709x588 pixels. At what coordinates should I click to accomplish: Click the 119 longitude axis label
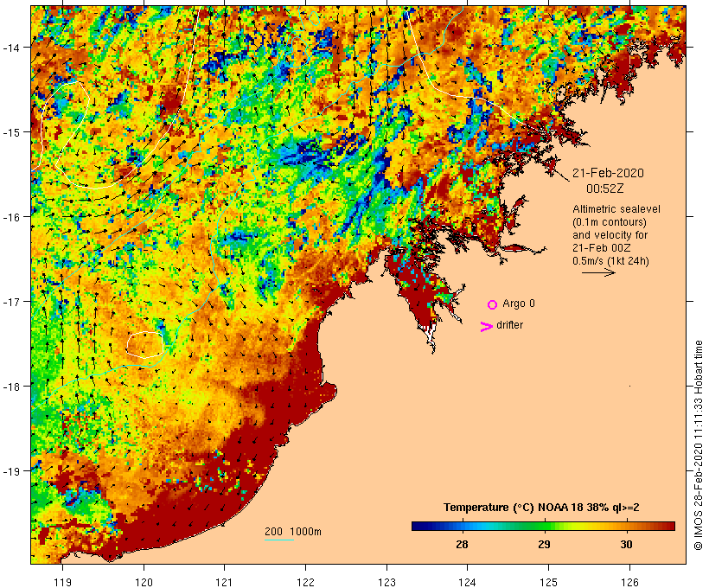(x=62, y=582)
